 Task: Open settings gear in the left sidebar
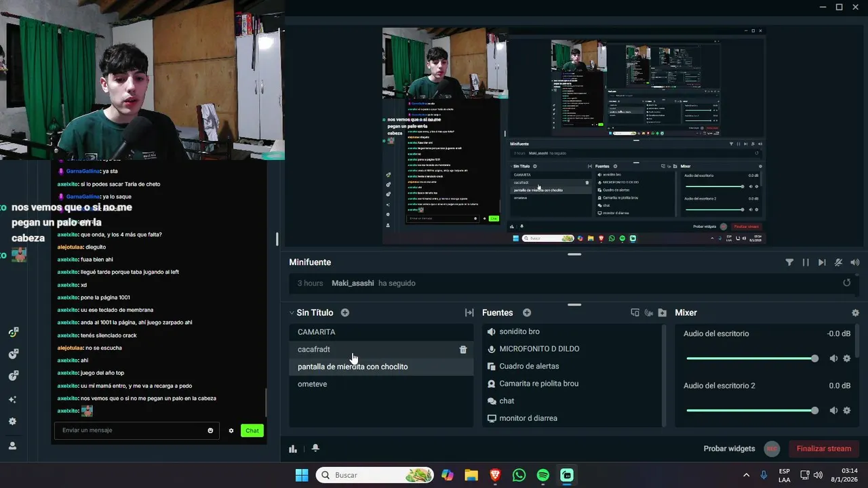[x=12, y=421]
